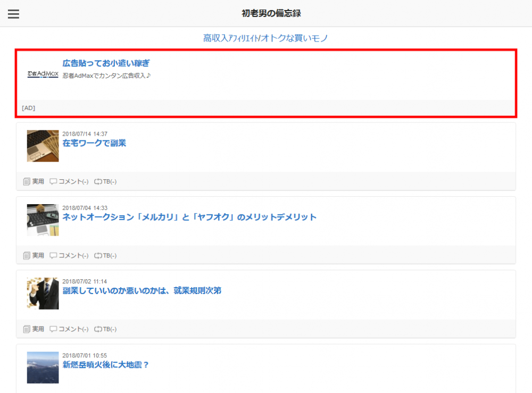Screen dimensions: 532x393
Task: Open article 副業していいのか悪いのかは、就業規則次第
Action: (142, 290)
